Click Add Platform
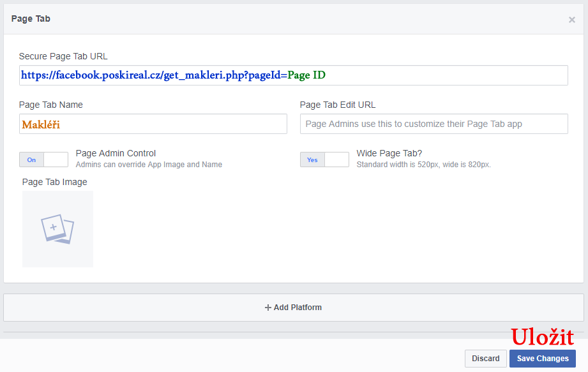Image resolution: width=588 pixels, height=372 pixels. [293, 308]
